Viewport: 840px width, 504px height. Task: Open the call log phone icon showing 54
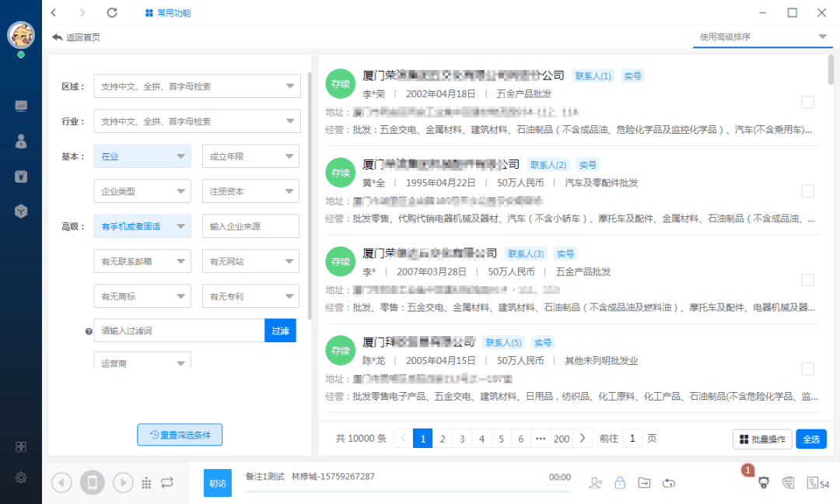pyautogui.click(x=818, y=483)
